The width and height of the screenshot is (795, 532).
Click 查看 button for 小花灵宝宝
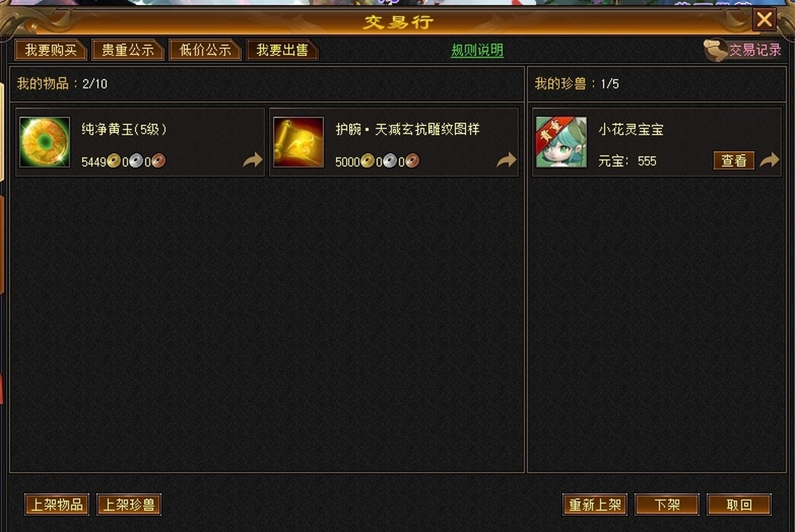(734, 161)
